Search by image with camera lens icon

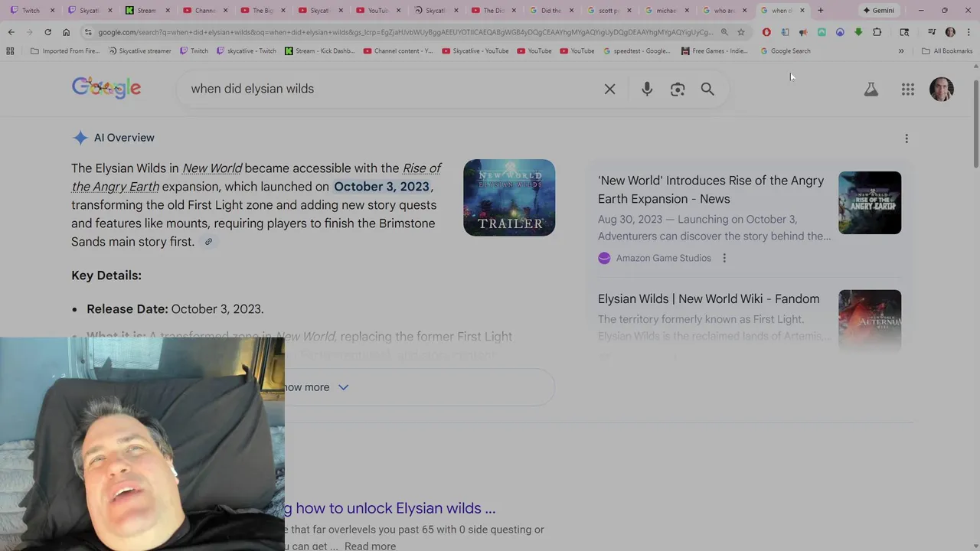tap(678, 90)
